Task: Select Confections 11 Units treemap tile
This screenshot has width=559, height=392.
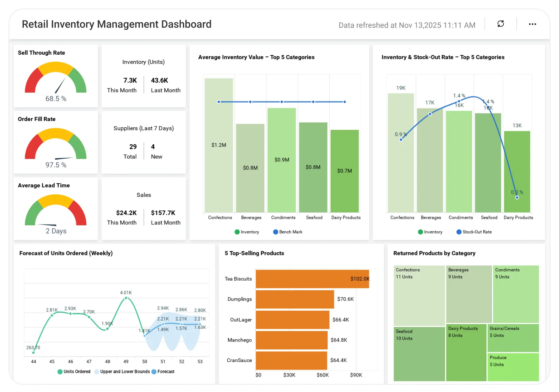Action: pyautogui.click(x=419, y=295)
